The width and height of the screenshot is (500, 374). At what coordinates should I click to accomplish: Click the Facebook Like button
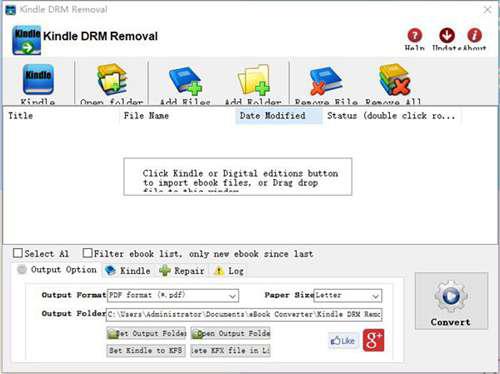(343, 341)
